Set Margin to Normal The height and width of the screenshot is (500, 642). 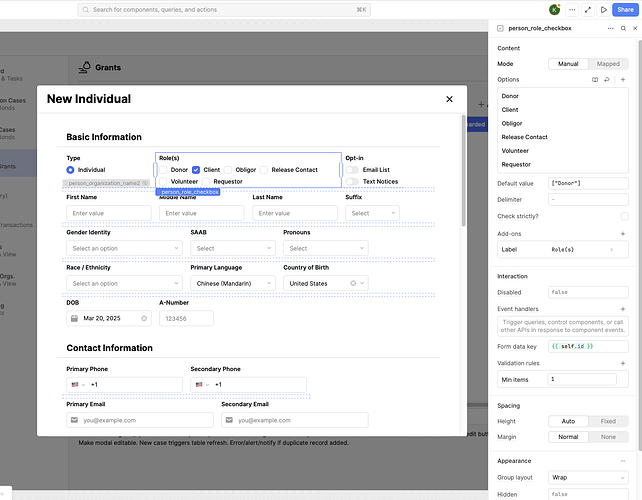[568, 437]
